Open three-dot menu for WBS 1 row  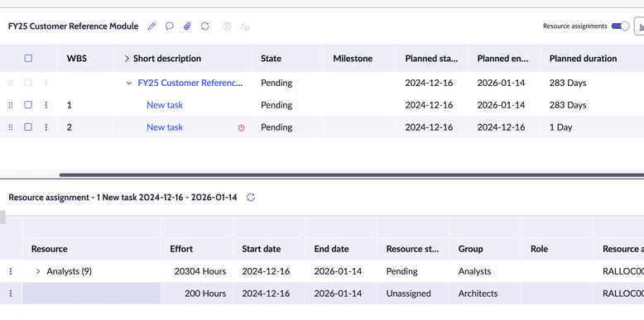[x=46, y=105]
